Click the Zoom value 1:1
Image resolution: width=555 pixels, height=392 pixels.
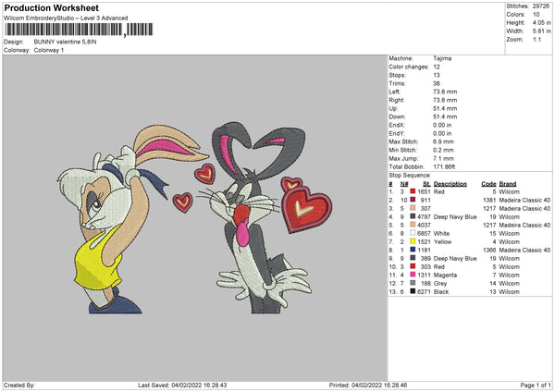[536, 40]
